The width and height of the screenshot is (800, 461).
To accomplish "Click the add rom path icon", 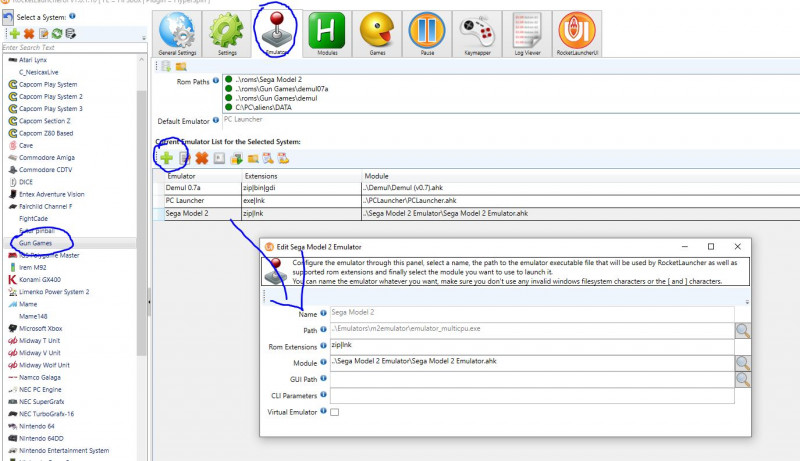I will point(166,66).
